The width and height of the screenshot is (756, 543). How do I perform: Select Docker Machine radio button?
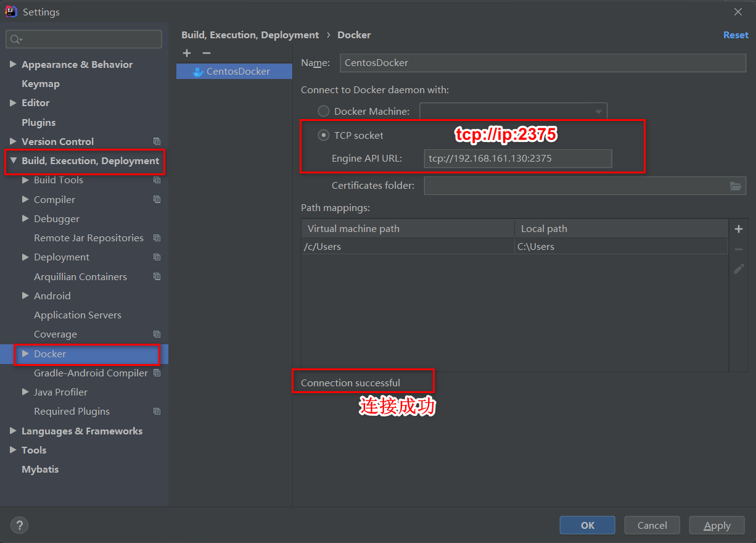pyautogui.click(x=324, y=112)
